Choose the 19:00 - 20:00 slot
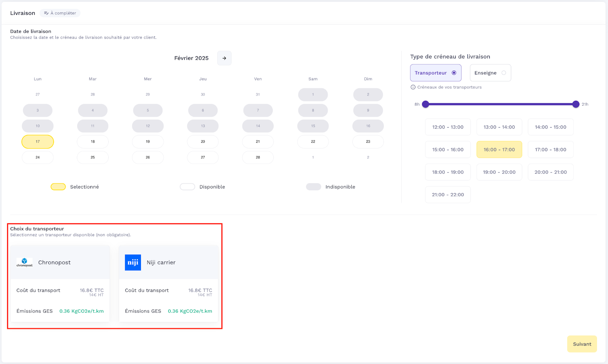Image resolution: width=608 pixels, height=364 pixels. tap(499, 172)
